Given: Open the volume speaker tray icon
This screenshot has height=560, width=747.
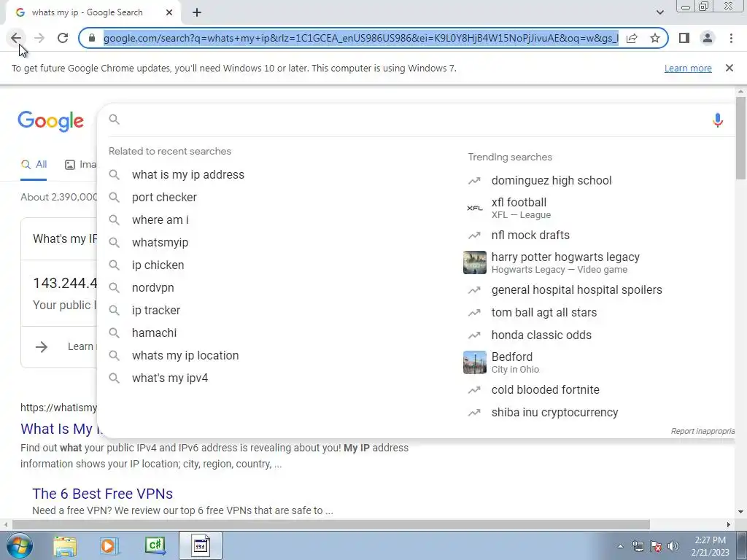Looking at the screenshot, I should point(673,546).
